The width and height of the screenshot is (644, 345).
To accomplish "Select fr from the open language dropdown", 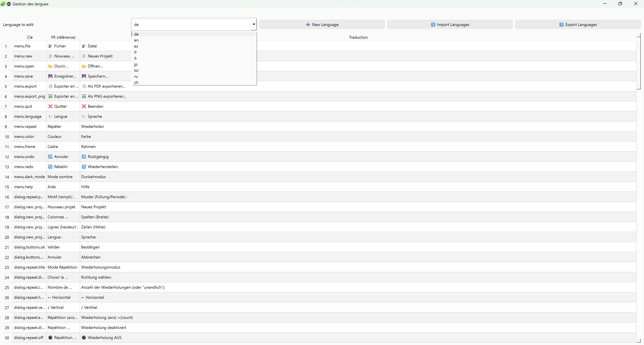I will tap(136, 52).
